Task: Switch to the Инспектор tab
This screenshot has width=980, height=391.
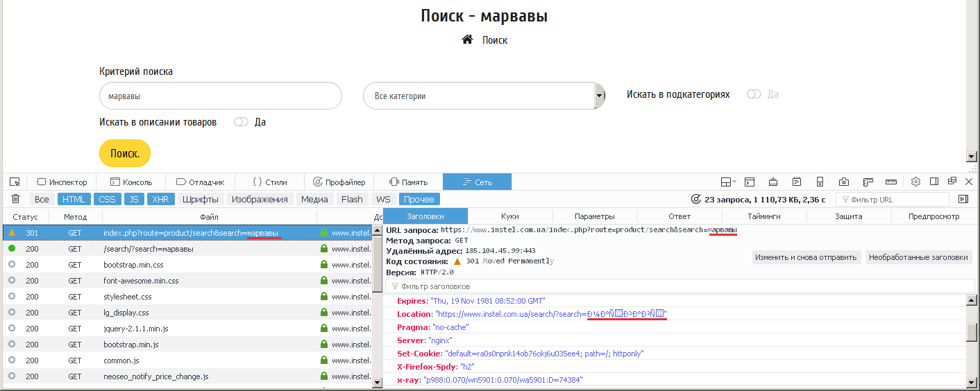Action: coord(62,182)
